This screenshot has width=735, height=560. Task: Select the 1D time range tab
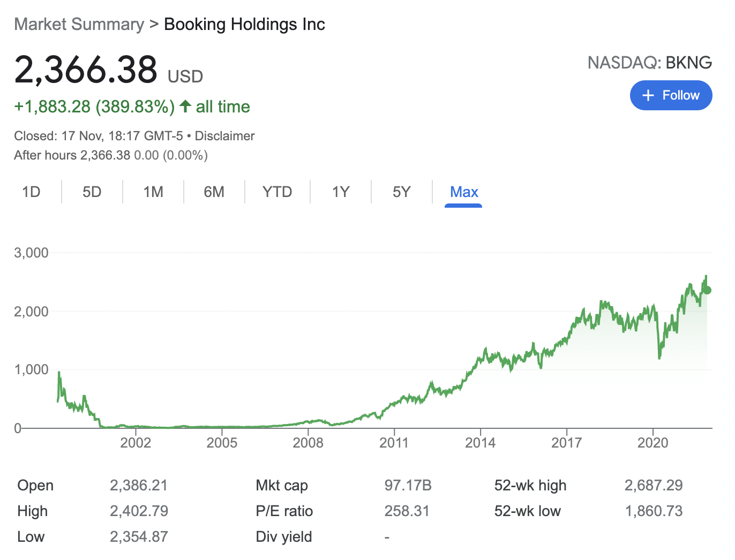pos(31,192)
